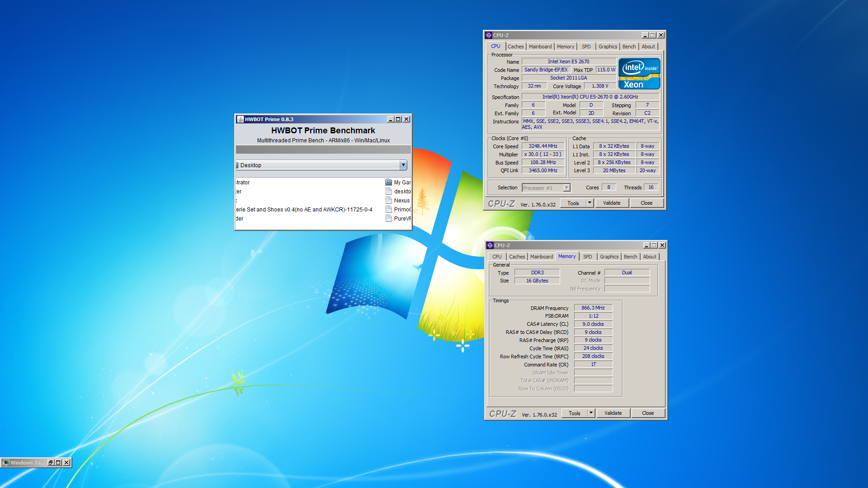Click the Intel Xeon logo in CPU-Z
This screenshot has height=488, width=868.
pos(639,74)
